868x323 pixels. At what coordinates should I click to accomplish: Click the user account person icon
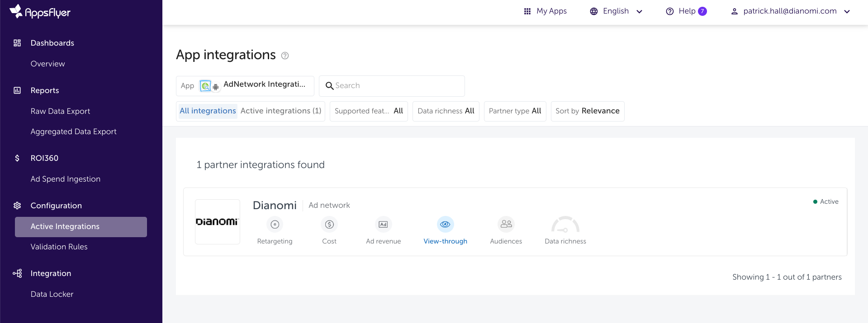[735, 11]
